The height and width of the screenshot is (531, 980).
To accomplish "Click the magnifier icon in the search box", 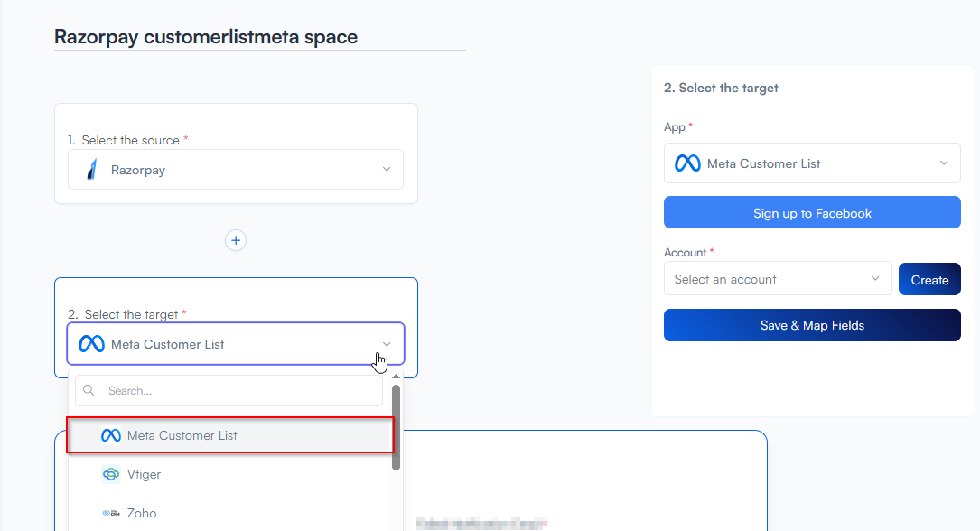I will [x=89, y=391].
